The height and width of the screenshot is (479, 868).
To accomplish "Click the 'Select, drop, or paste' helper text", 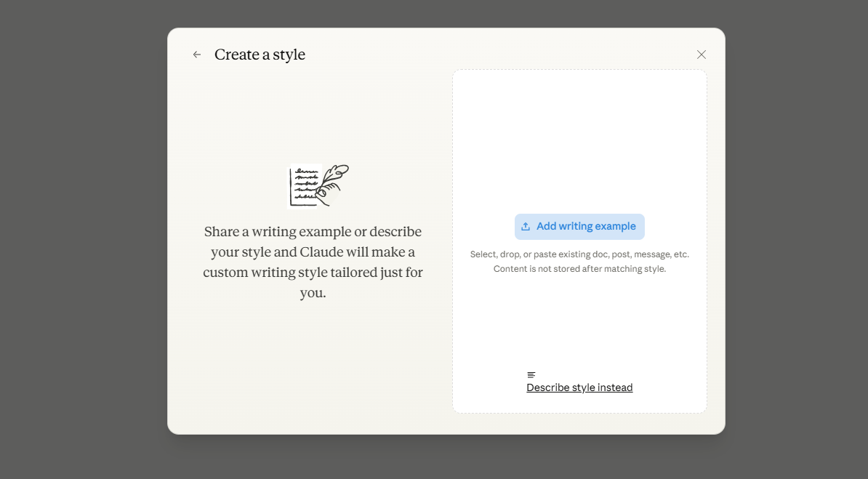I will (579, 254).
